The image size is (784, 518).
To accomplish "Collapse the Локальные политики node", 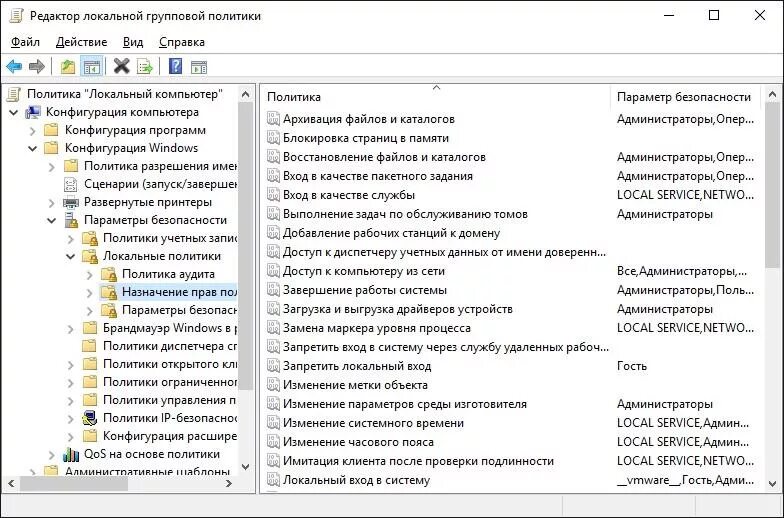I will (70, 256).
